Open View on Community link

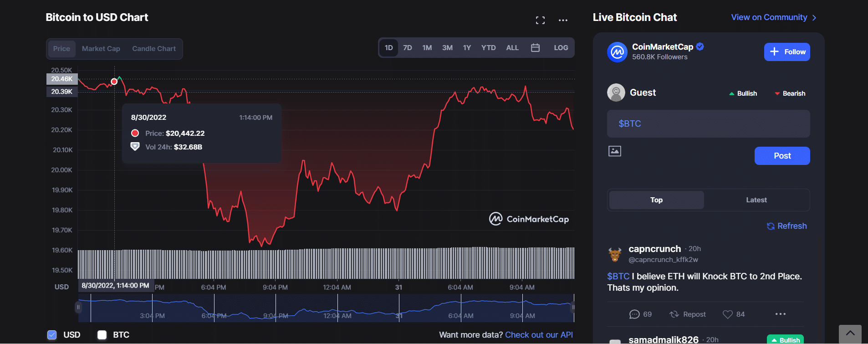[x=774, y=17]
